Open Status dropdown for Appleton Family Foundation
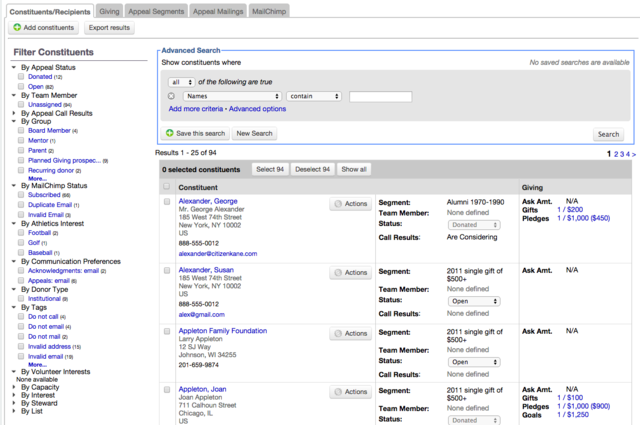Image resolution: width=640 pixels, height=425 pixels. click(x=474, y=362)
